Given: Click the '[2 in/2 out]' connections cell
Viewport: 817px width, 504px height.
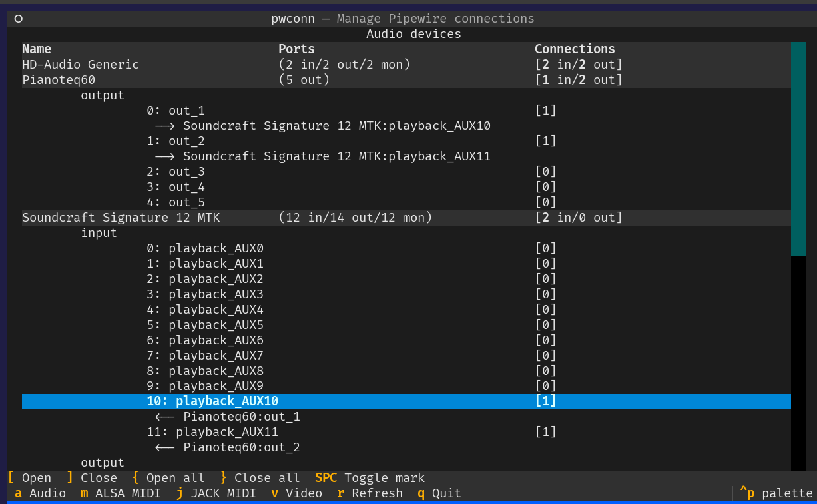Looking at the screenshot, I should (579, 65).
